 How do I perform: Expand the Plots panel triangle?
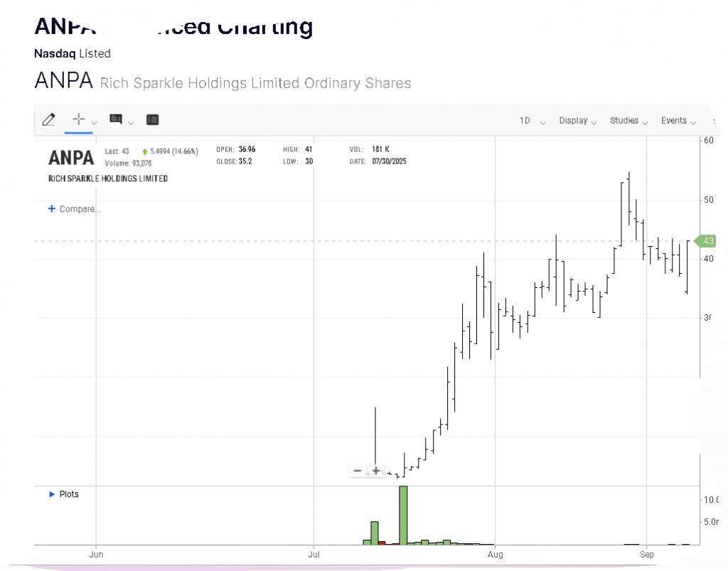(52, 494)
